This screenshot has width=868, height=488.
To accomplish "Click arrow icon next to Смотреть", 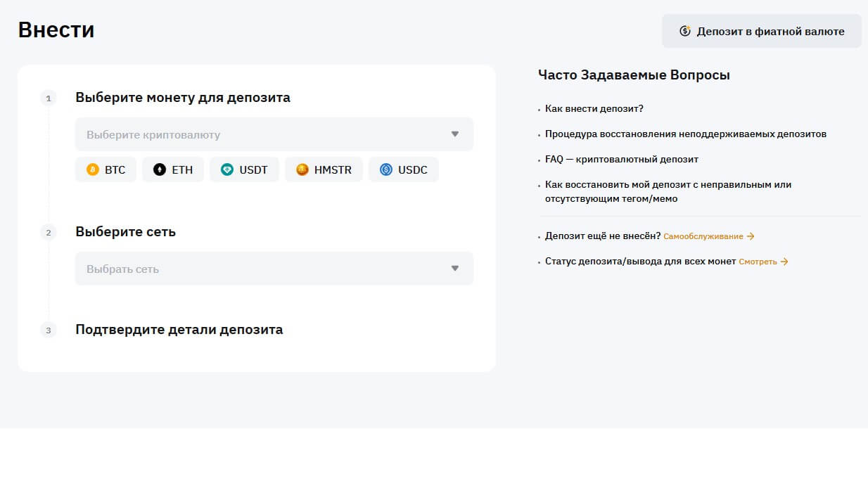I will point(784,262).
